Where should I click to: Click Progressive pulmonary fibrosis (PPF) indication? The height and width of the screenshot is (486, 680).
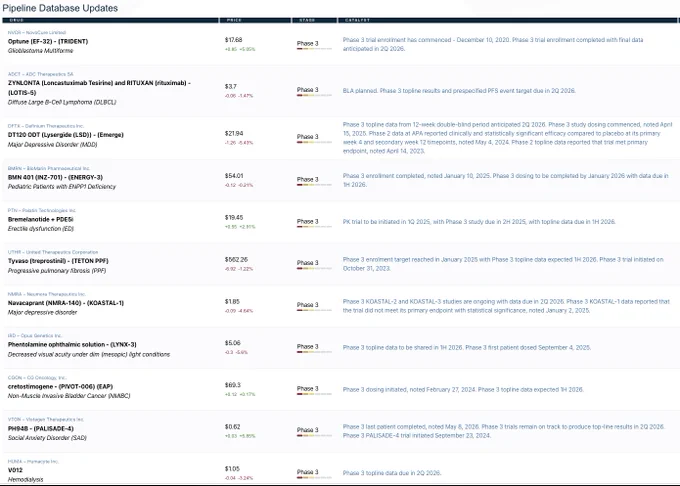[x=57, y=271]
